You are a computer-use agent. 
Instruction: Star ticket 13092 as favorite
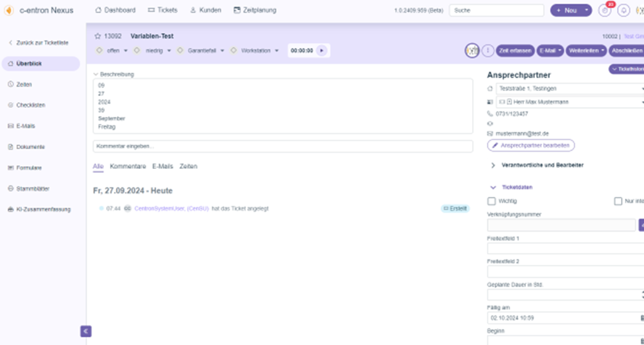pyautogui.click(x=98, y=37)
